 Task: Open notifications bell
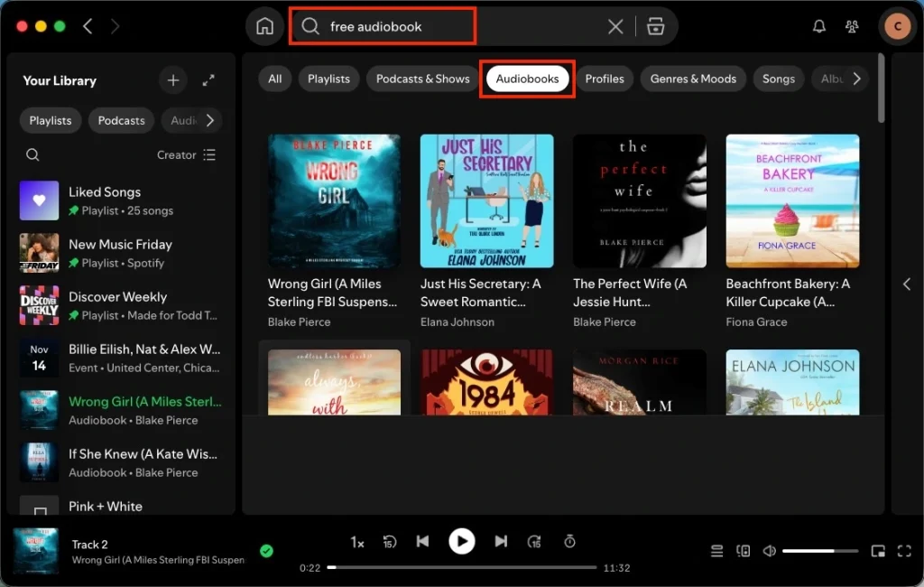pyautogui.click(x=818, y=26)
